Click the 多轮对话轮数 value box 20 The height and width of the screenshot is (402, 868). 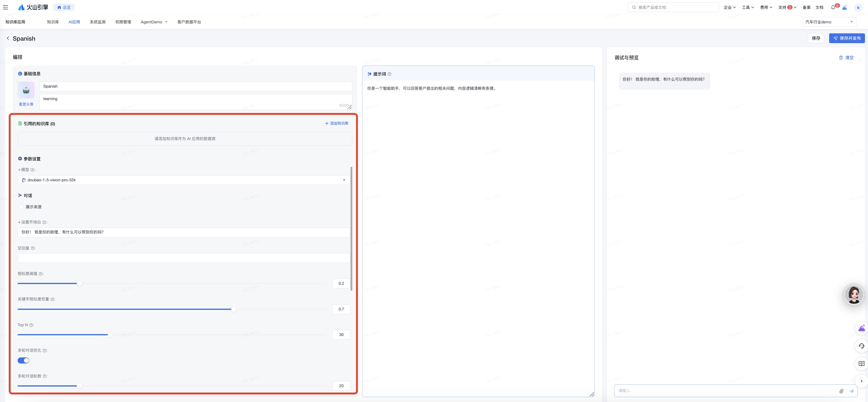tap(341, 386)
